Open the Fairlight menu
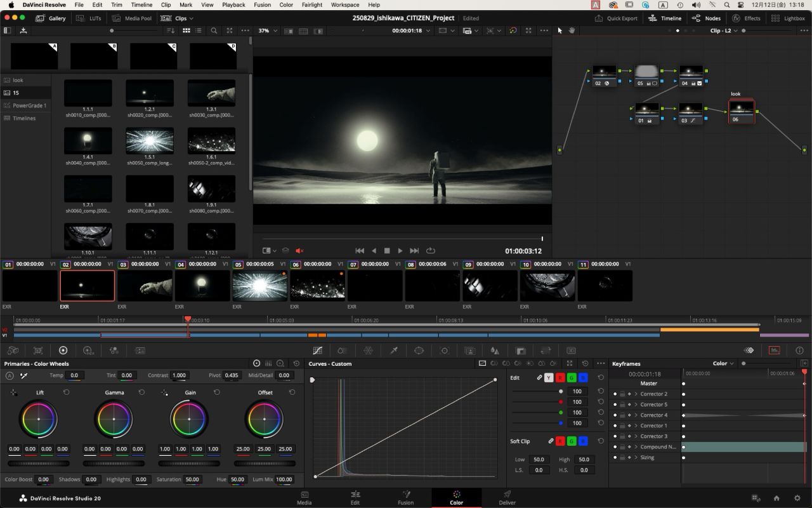This screenshot has width=812, height=508. click(311, 5)
